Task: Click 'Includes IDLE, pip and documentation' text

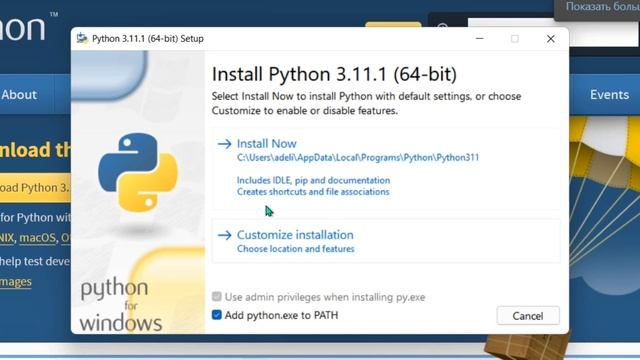Action: (313, 180)
